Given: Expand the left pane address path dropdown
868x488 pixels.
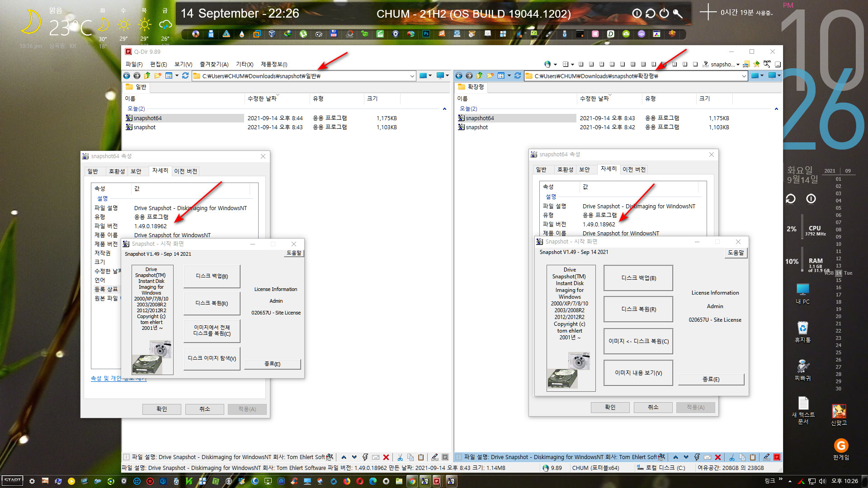Looking at the screenshot, I should (x=412, y=76).
